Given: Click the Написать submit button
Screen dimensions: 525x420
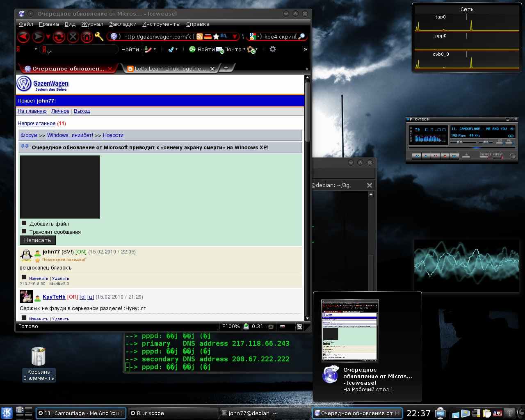Looking at the screenshot, I should [x=37, y=240].
